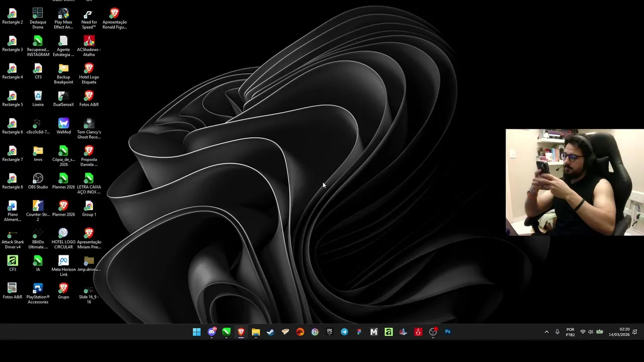The image size is (644, 362).
Task: Launch the DualSenseX desktop app
Action: click(x=63, y=99)
